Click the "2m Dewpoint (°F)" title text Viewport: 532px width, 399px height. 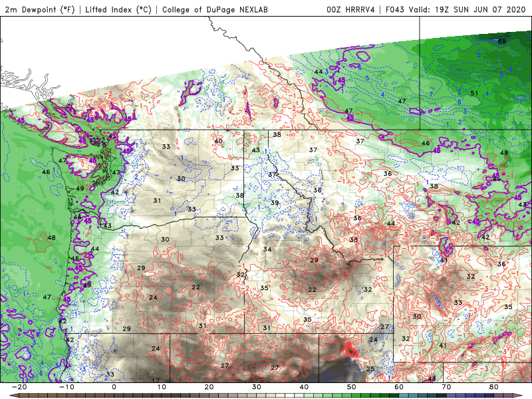[x=40, y=9]
